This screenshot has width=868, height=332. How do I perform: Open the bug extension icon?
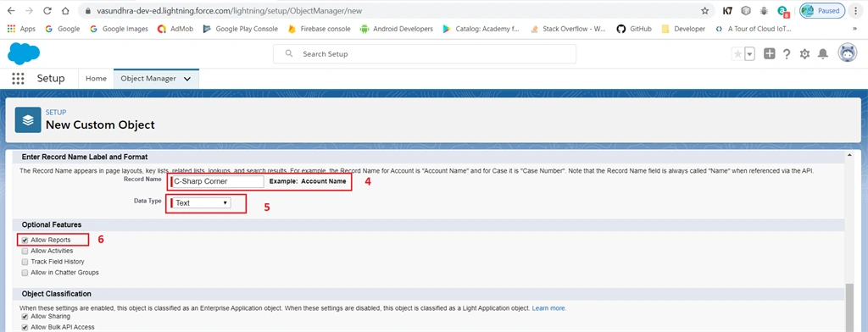(764, 10)
